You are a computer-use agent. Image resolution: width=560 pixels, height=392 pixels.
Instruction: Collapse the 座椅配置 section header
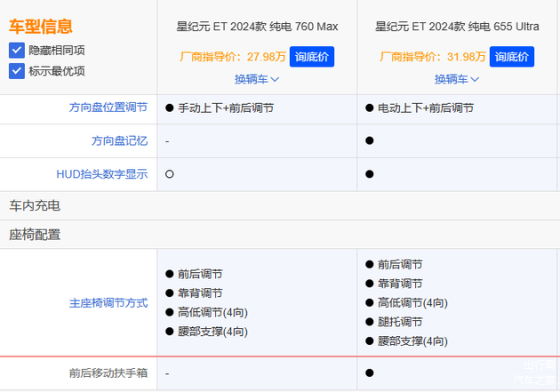tap(35, 236)
